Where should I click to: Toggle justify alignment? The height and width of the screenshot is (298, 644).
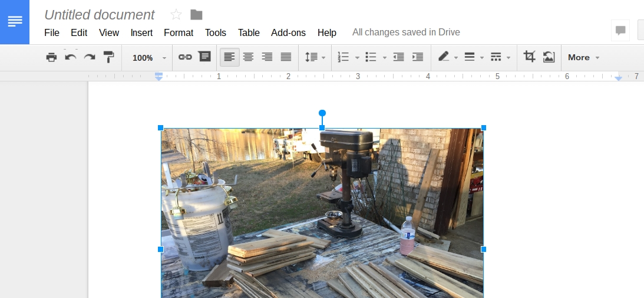point(286,57)
